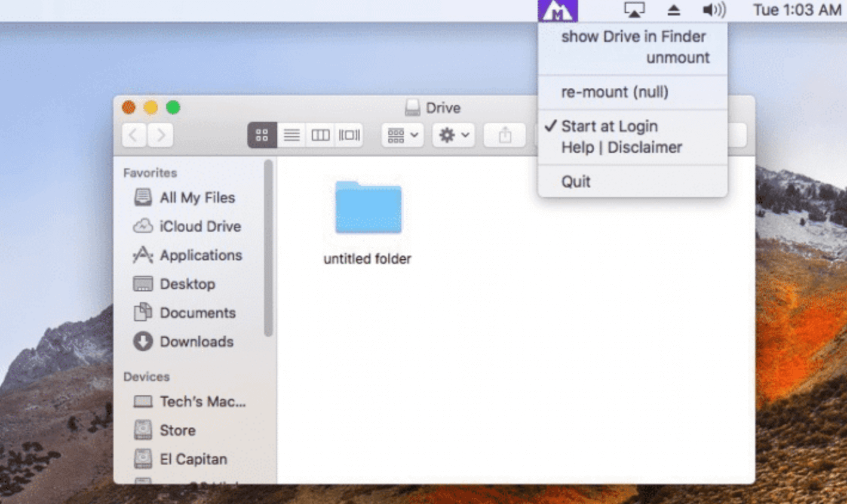Open the Applications sidebar item
Viewport: 847px width, 504px height.
coord(201,255)
